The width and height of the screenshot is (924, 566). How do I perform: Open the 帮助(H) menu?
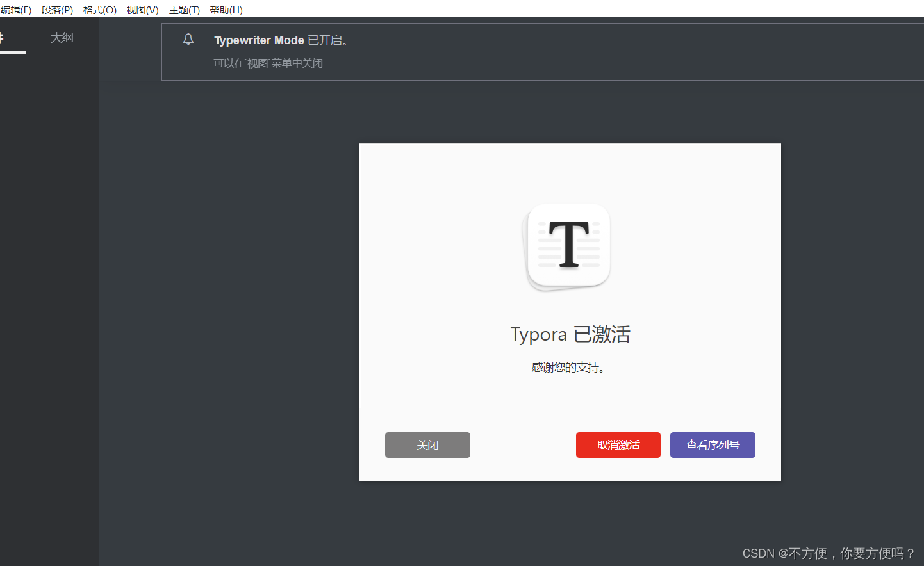(227, 10)
